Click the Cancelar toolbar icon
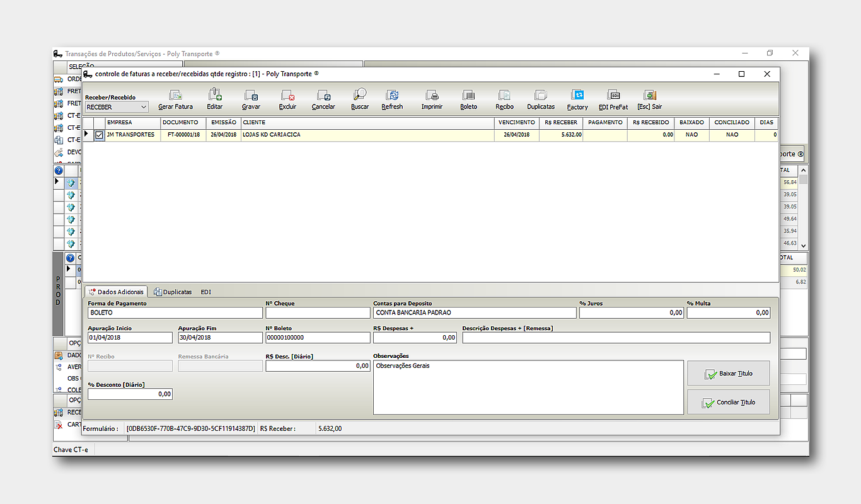861x504 pixels. (x=323, y=95)
